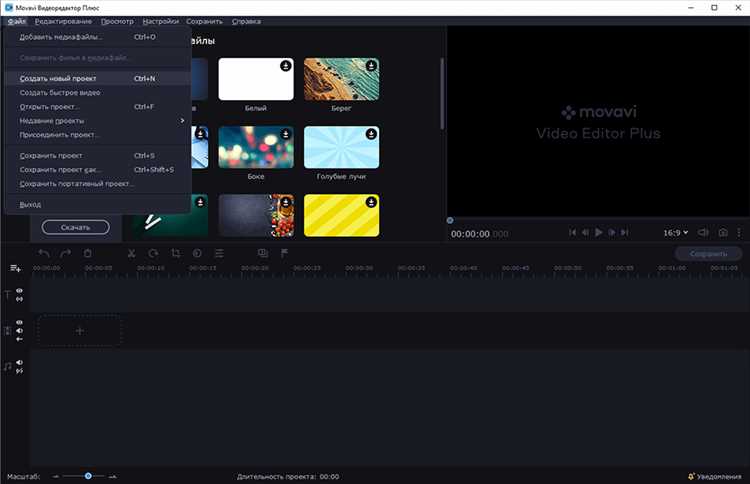Screen dimensions: 750x484
Task: Toggle video track visibility eye
Action: [19, 322]
